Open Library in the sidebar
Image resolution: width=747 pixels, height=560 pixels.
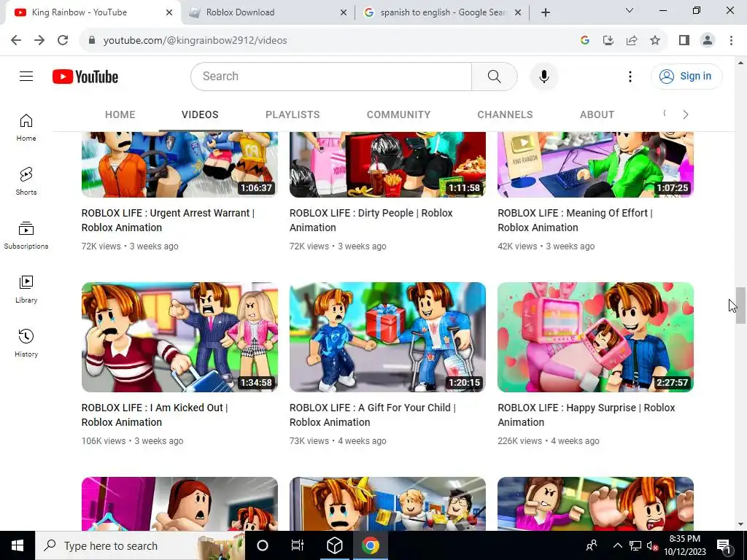point(26,289)
